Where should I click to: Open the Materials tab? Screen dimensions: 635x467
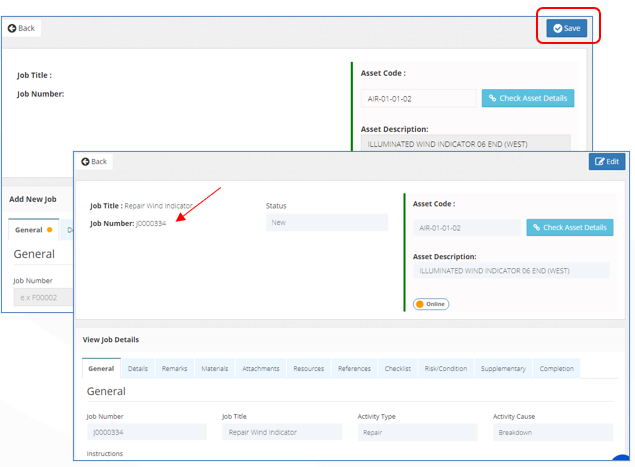[x=215, y=369]
